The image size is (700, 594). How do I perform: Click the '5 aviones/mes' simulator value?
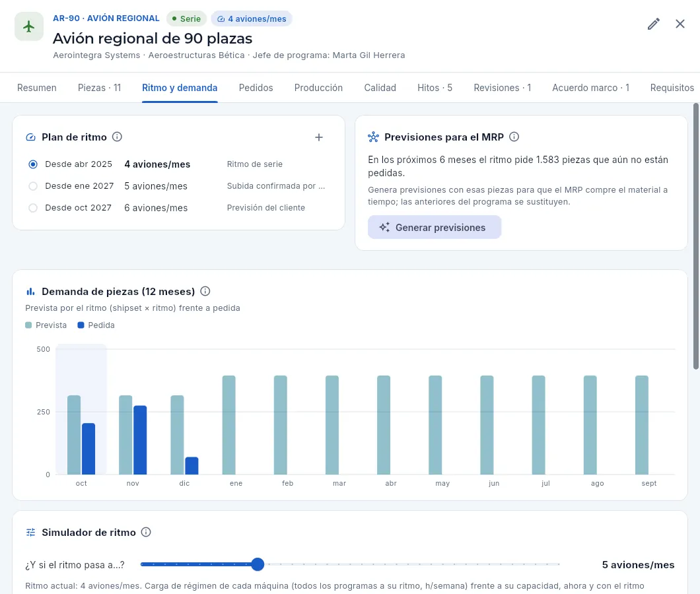click(x=639, y=564)
